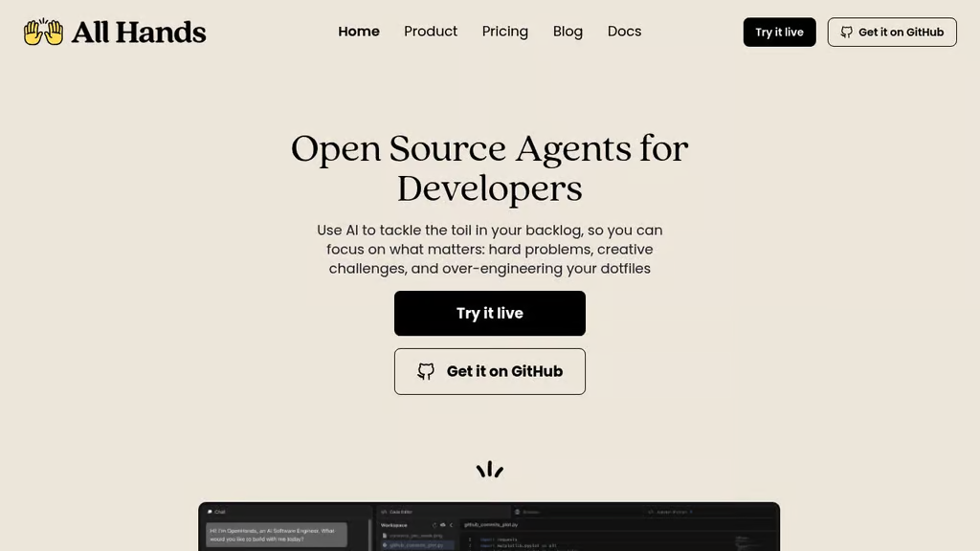Screen dimensions: 980x551
Task: Open the Blog nav link
Action: (x=568, y=32)
